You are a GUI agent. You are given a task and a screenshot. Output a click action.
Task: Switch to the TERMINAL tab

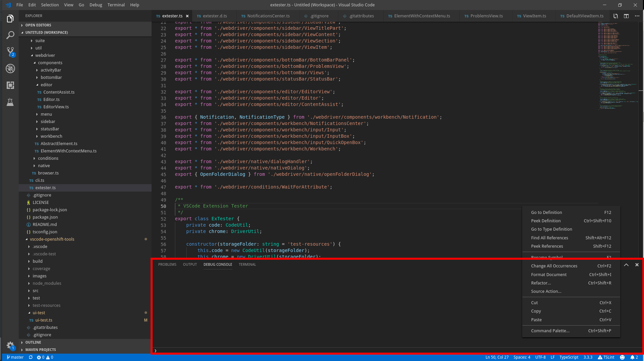[247, 264]
